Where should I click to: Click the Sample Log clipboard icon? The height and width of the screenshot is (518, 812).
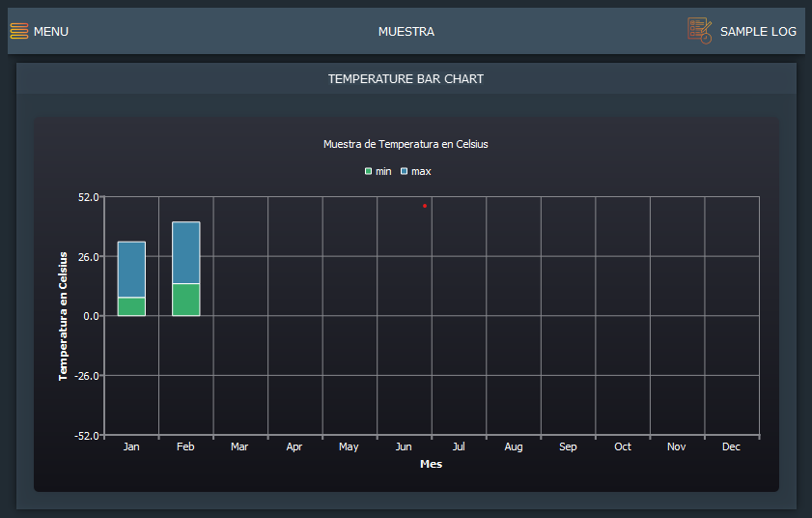click(x=700, y=30)
